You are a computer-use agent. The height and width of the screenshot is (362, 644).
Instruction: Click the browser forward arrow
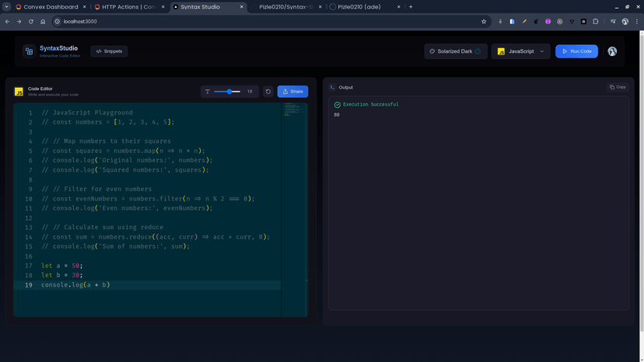coord(19,21)
